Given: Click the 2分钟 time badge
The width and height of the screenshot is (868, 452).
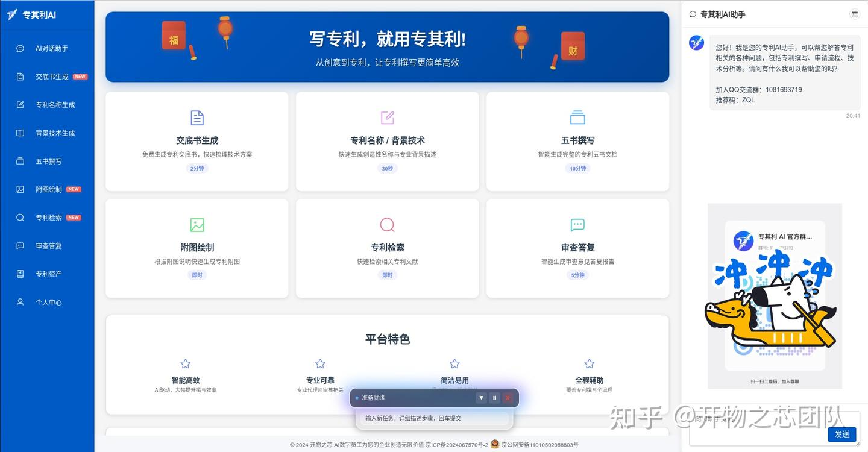Looking at the screenshot, I should [197, 168].
